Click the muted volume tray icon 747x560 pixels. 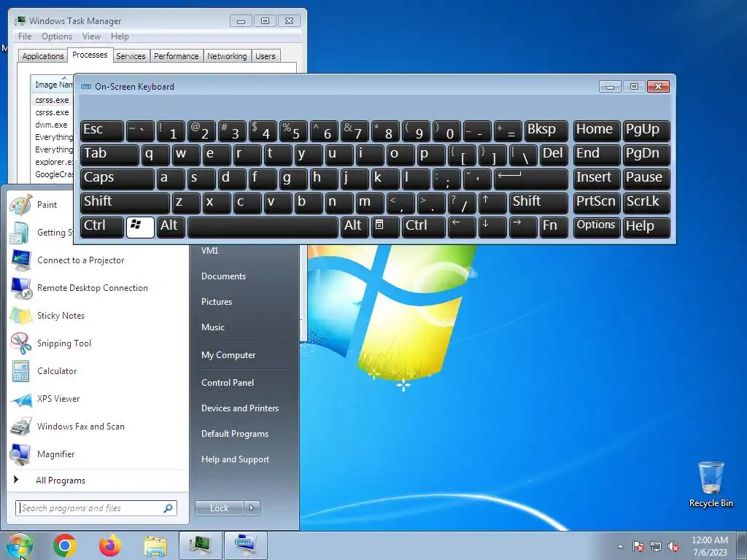[673, 547]
